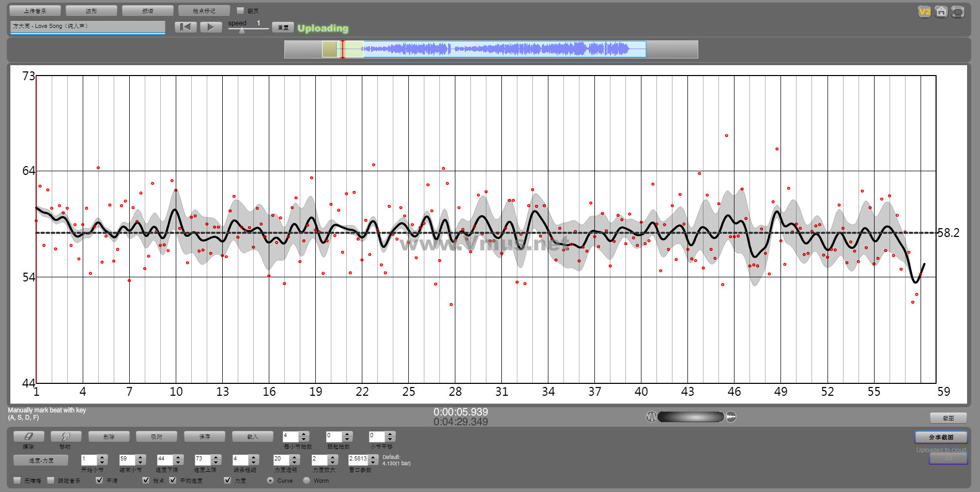Go to the home page icon
This screenshot has height=492, width=980.
pyautogui.click(x=941, y=12)
